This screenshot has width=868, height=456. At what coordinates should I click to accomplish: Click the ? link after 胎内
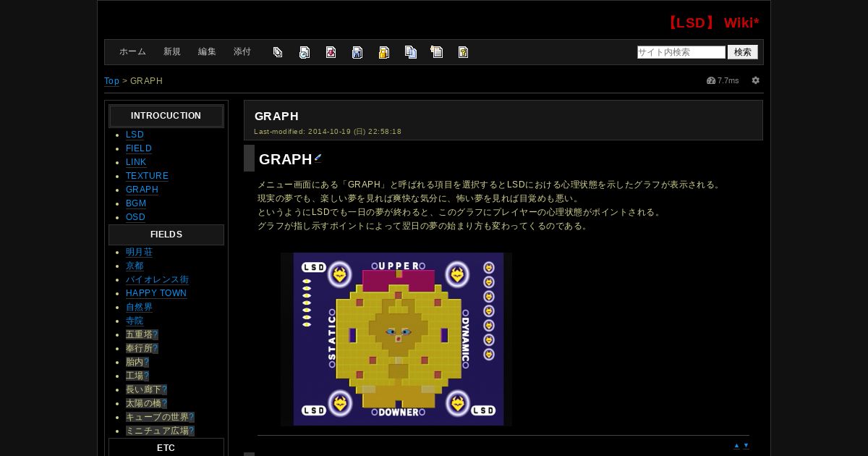pyautogui.click(x=146, y=362)
